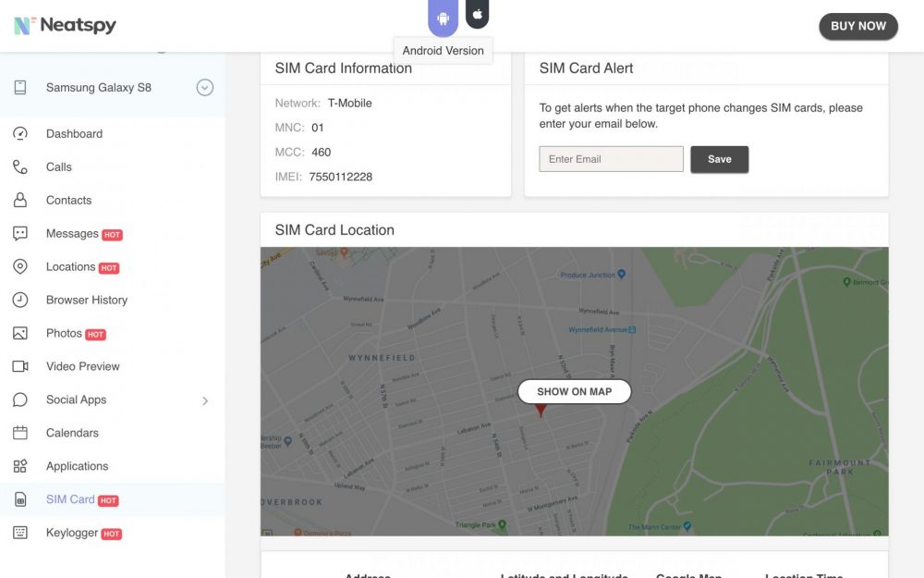Click the Samsung Galaxy S8 device icon
Image resolution: width=924 pixels, height=578 pixels.
coord(20,87)
